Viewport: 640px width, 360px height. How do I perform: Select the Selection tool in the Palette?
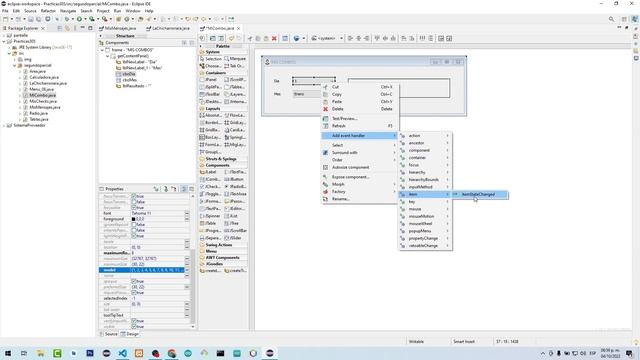pos(211,59)
